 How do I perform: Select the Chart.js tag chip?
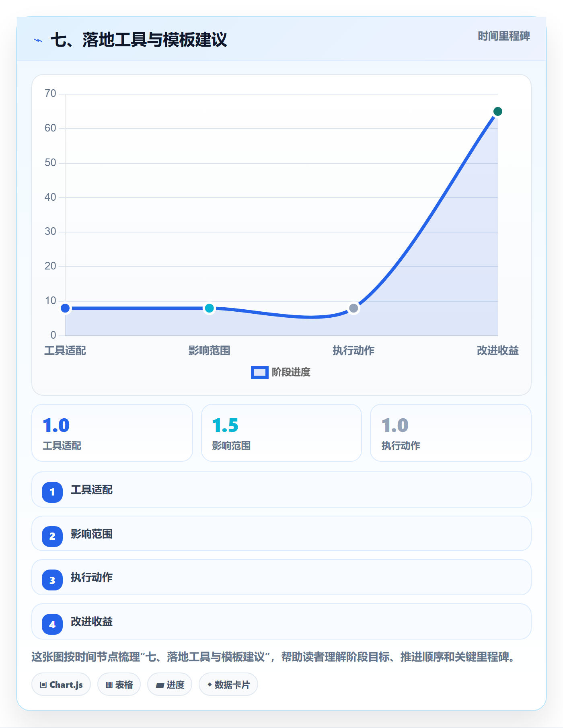click(x=61, y=684)
